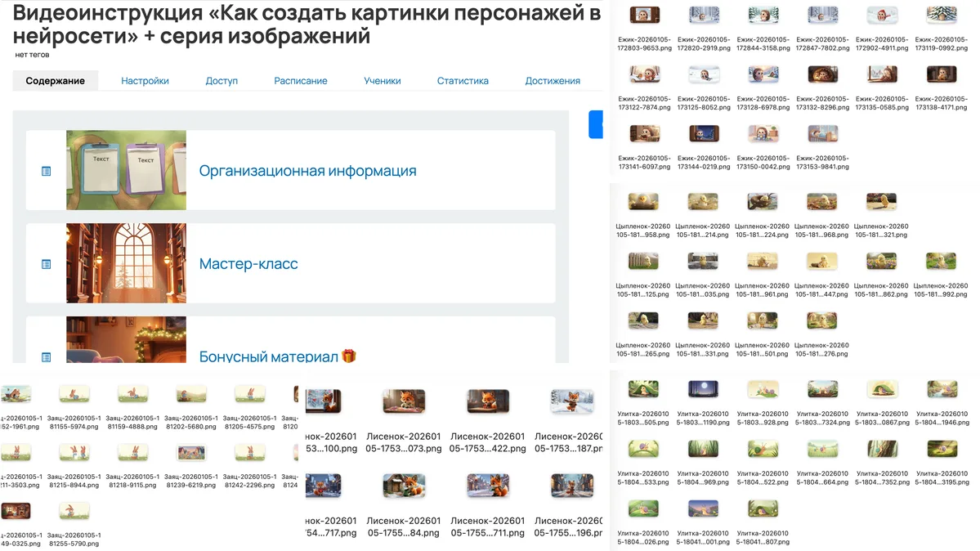Click Цыпленок file name ending 214.png
This screenshot has height=551, width=980.
702,231
